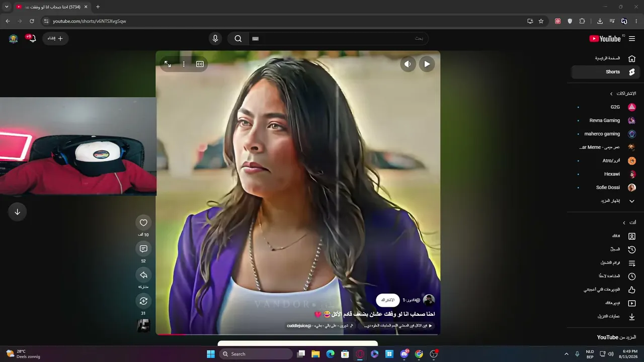
Task: Open Your videos in the sidebar
Action: [604, 303]
